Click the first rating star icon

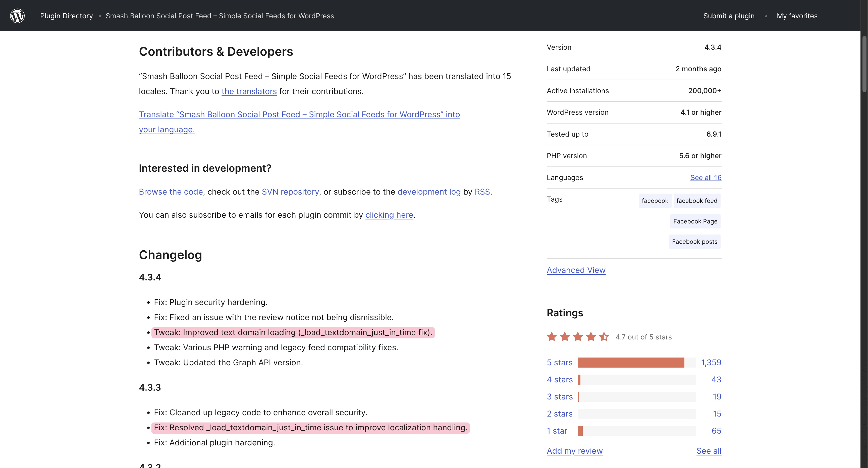pos(552,337)
